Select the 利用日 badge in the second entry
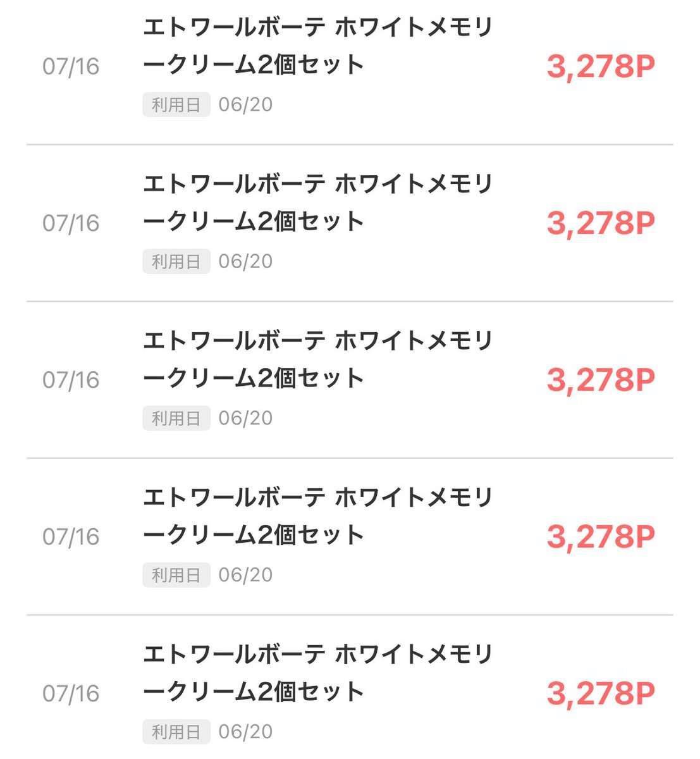700x759 pixels. coord(176,261)
